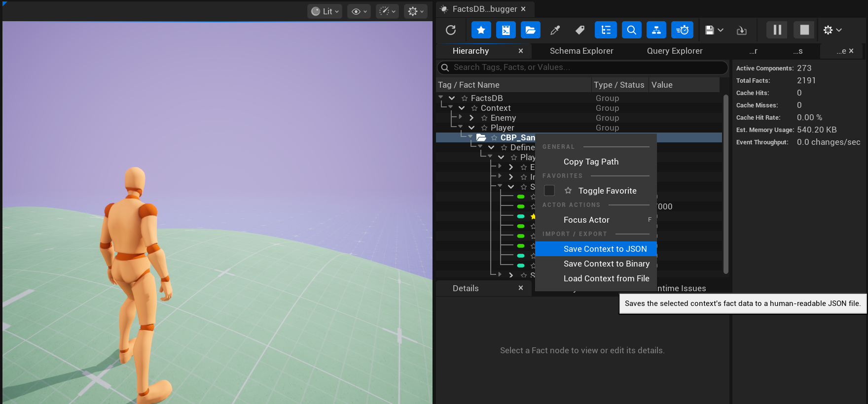Click the star icon beside Toggle Favorite

click(568, 190)
